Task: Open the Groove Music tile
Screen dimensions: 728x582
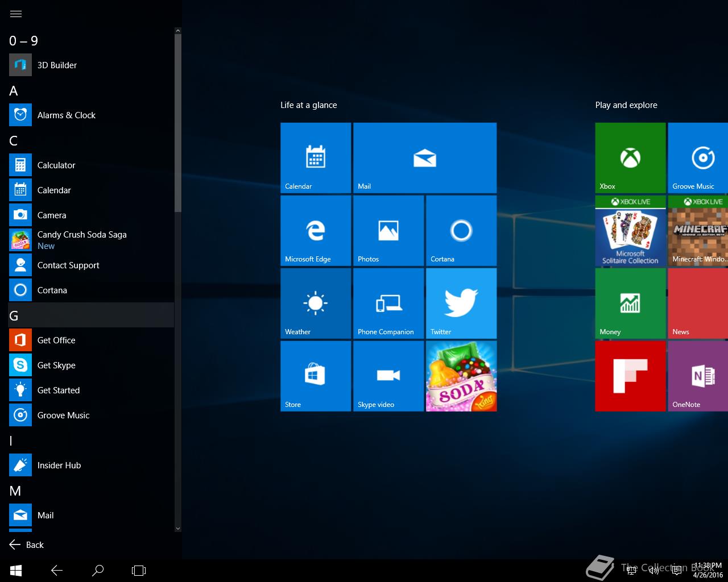Action: (x=698, y=158)
